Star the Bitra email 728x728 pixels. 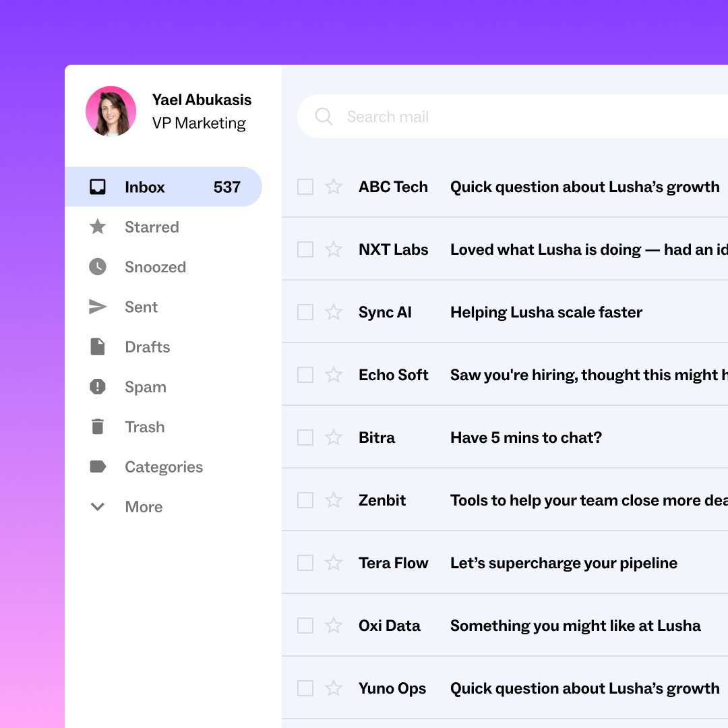point(334,437)
